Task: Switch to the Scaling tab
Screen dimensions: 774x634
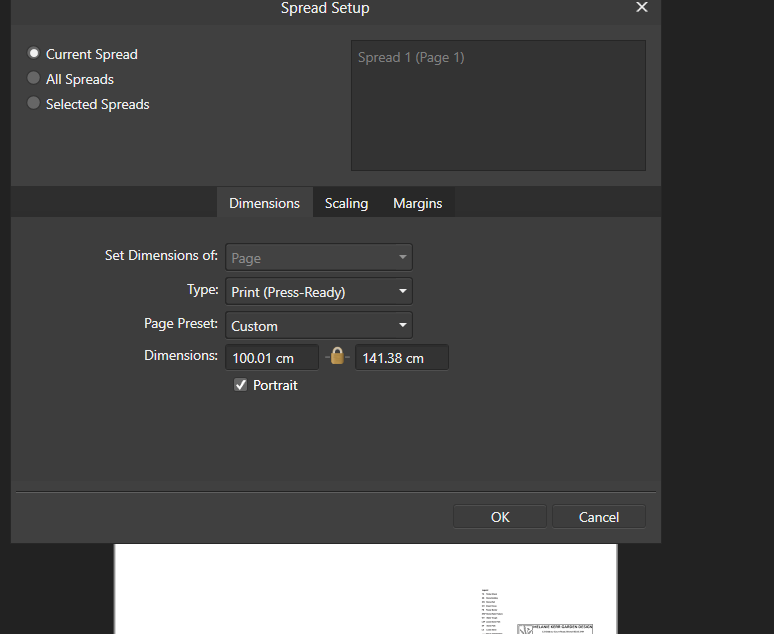Action: click(347, 203)
